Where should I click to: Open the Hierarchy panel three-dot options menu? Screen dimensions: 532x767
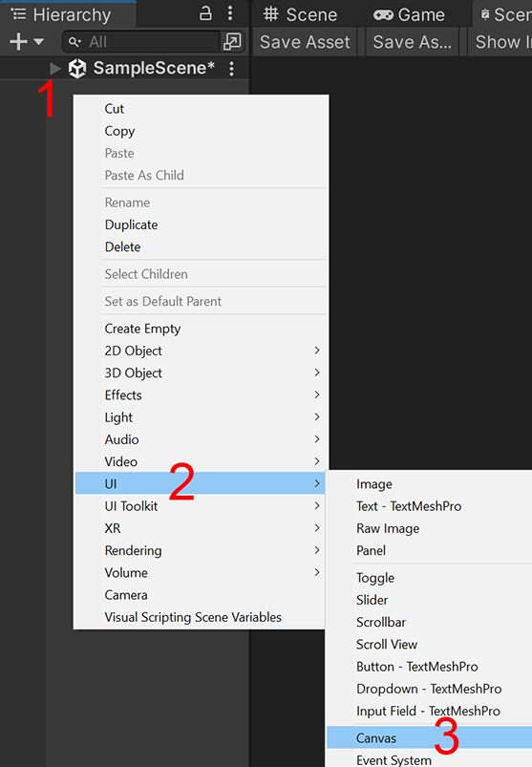(230, 13)
